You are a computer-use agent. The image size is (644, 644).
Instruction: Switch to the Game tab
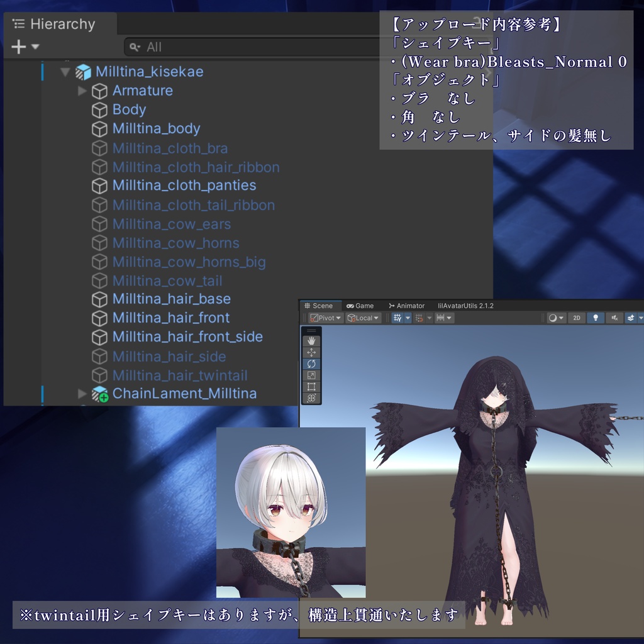[x=360, y=306]
